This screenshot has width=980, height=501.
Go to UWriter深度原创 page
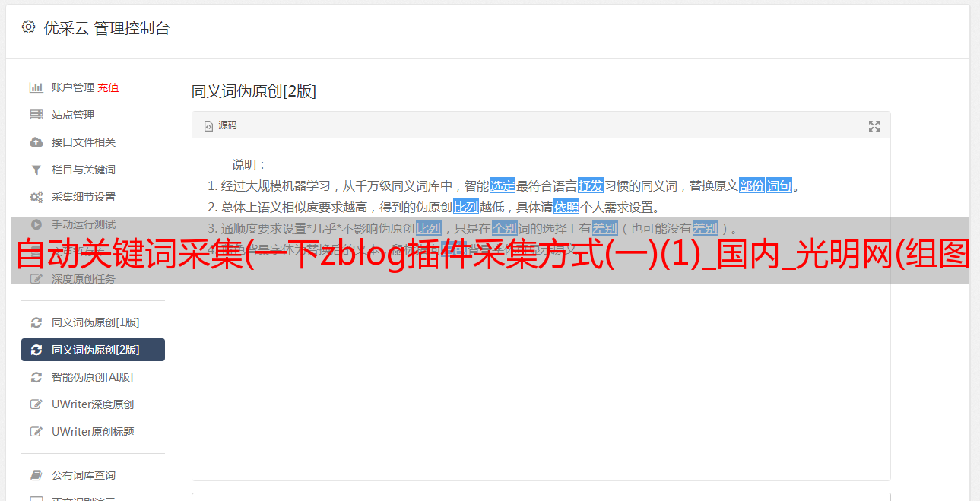click(93, 404)
